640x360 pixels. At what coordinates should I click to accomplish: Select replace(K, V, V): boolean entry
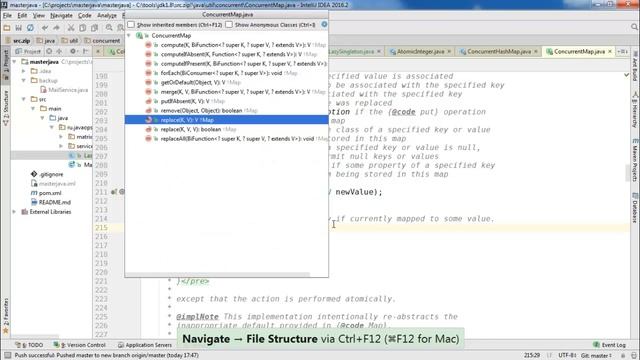point(227,129)
